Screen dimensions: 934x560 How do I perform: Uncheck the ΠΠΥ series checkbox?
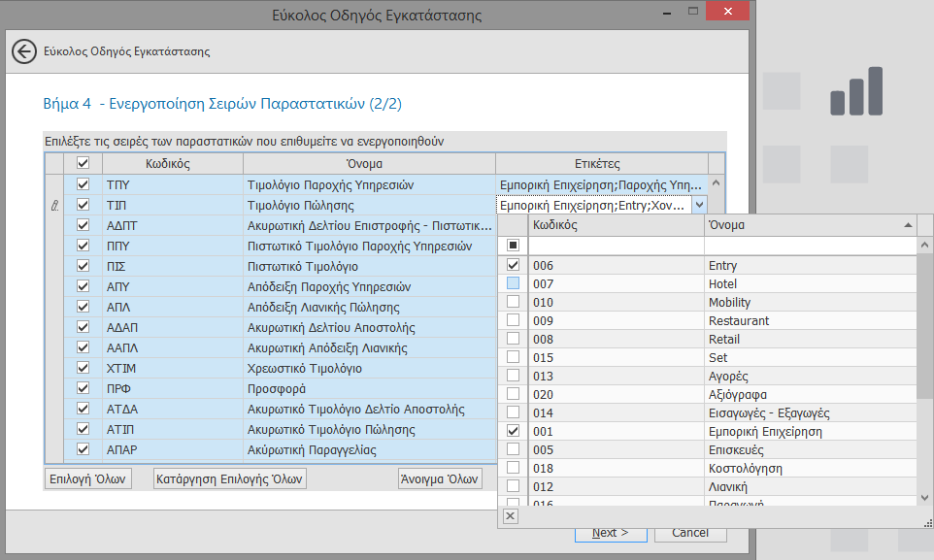coord(83,246)
